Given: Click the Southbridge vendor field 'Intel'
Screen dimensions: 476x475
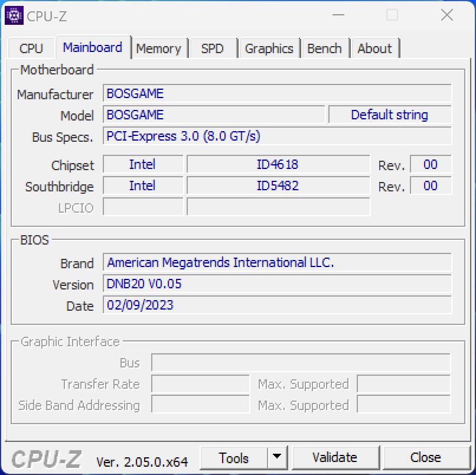Looking at the screenshot, I should coord(143,186).
